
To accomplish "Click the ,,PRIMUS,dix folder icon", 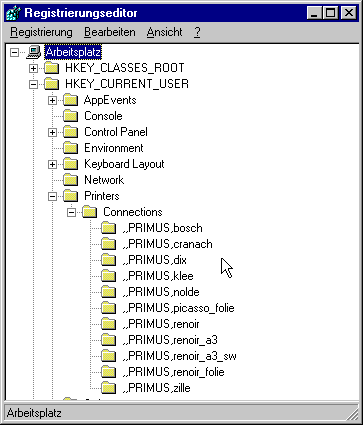I will click(x=109, y=260).
